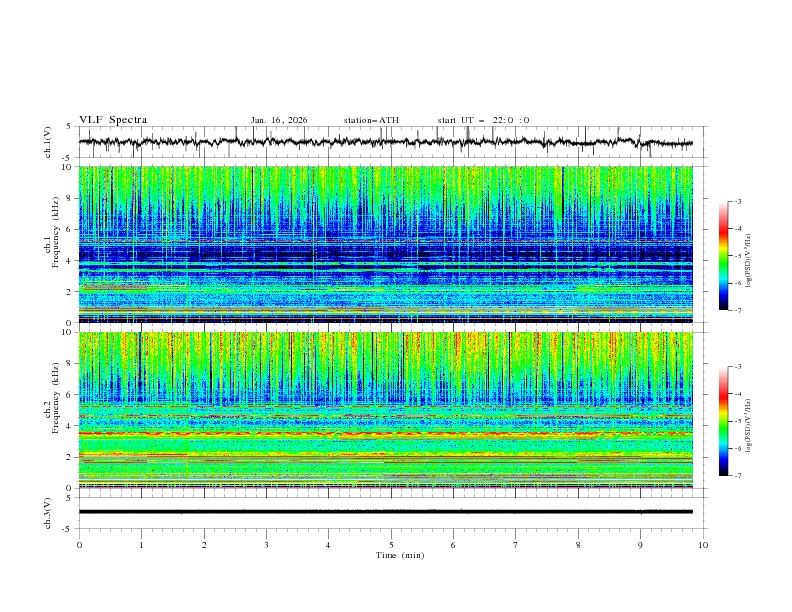Image resolution: width=792 pixels, height=612 pixels.
Task: Click the upper color scale bar for ch.1
Action: pyautogui.click(x=724, y=256)
